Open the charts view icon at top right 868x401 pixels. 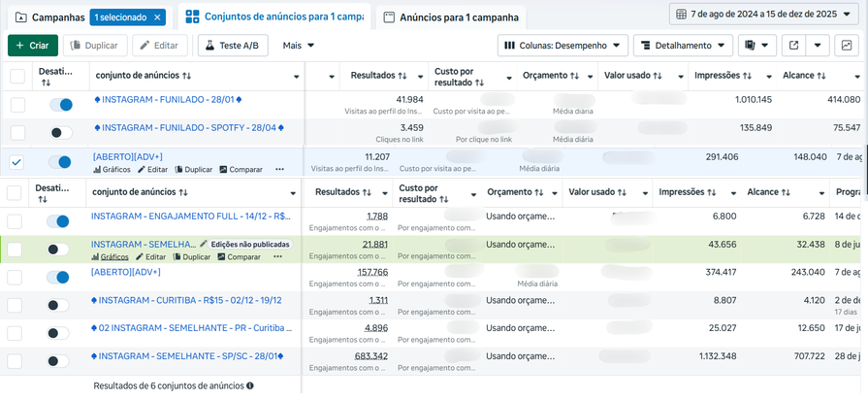tap(847, 46)
